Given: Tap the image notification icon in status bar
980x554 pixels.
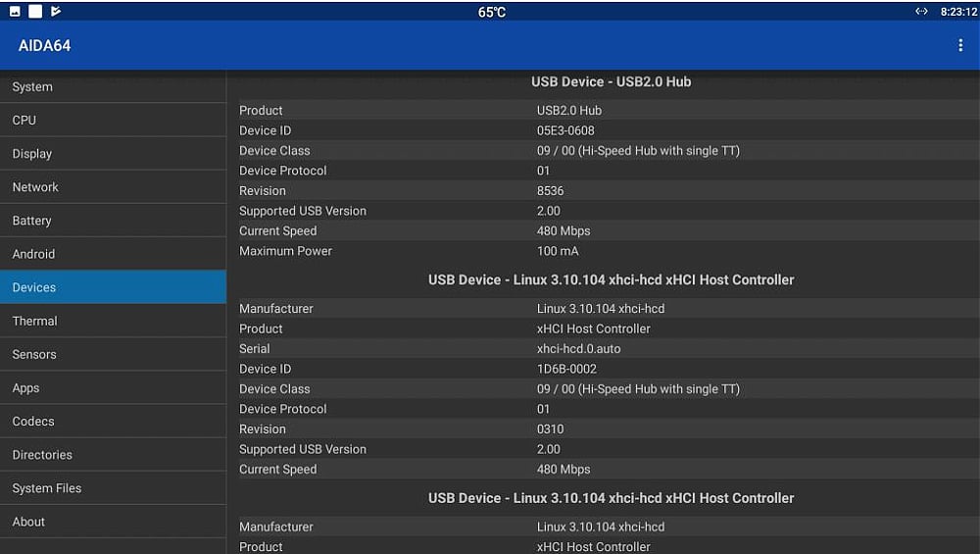Looking at the screenshot, I should pyautogui.click(x=15, y=11).
